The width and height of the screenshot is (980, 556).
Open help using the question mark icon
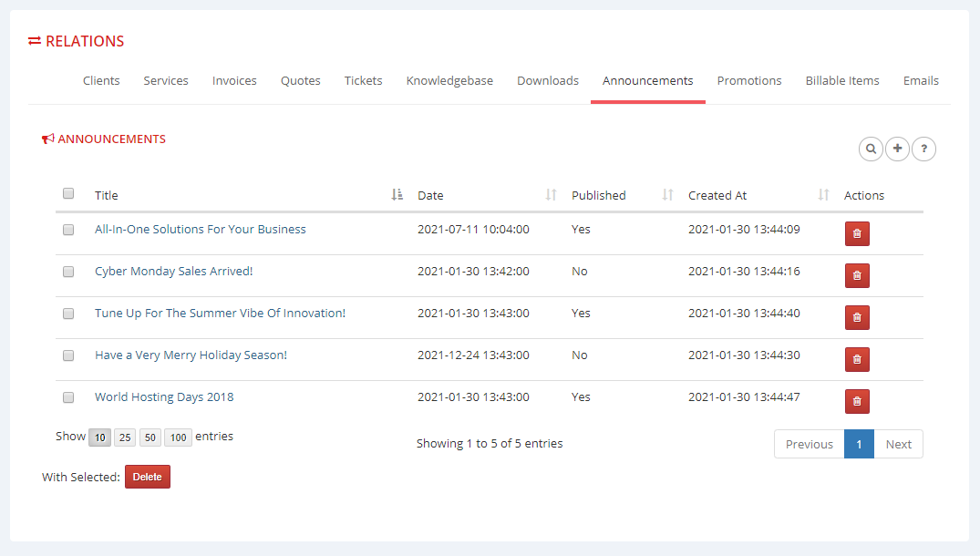tap(923, 149)
